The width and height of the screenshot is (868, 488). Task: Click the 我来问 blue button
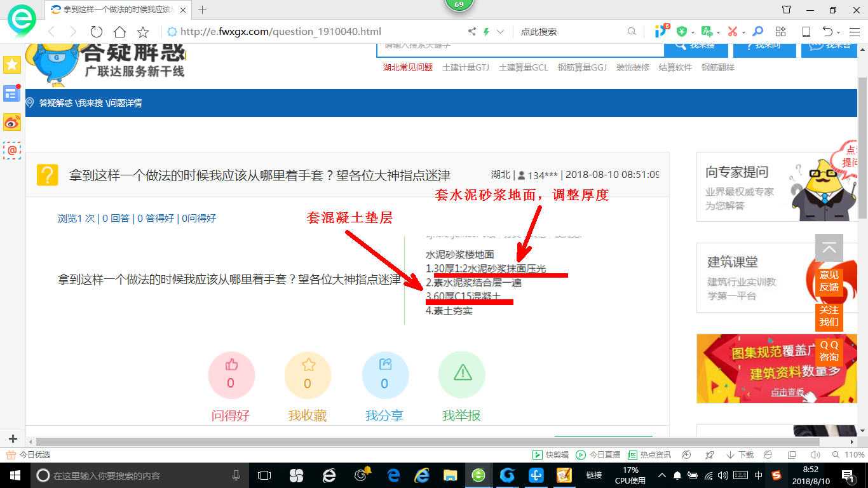pos(764,50)
